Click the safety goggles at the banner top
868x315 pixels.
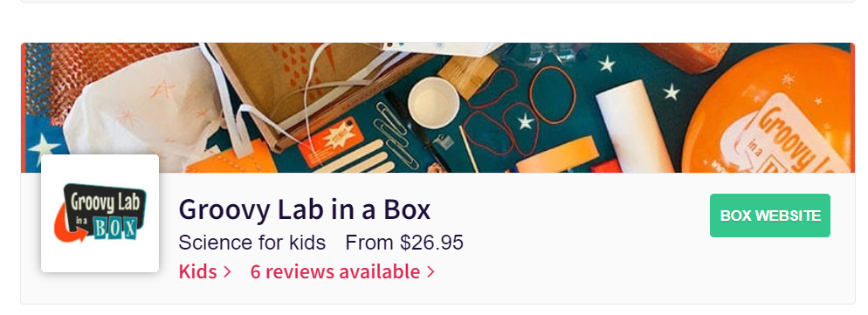[540, 54]
